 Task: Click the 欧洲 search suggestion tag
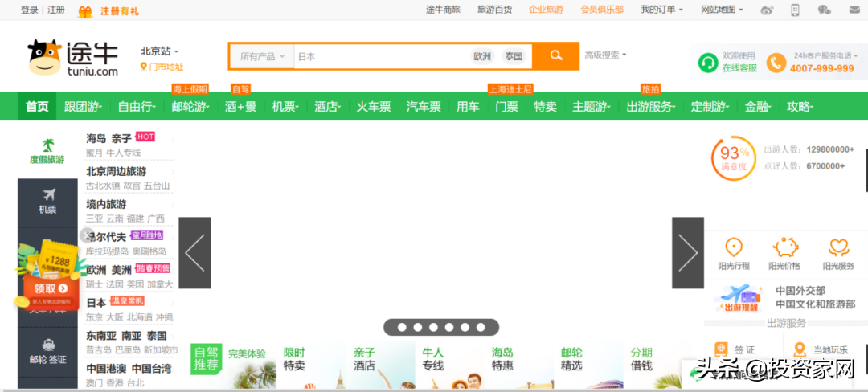coord(482,56)
